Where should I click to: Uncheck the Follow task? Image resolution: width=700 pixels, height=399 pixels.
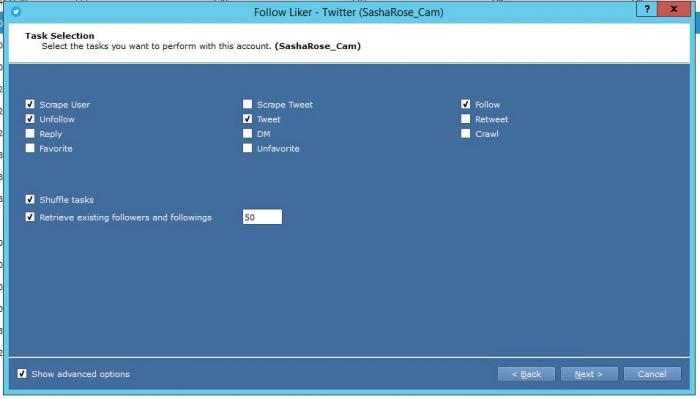pyautogui.click(x=466, y=104)
